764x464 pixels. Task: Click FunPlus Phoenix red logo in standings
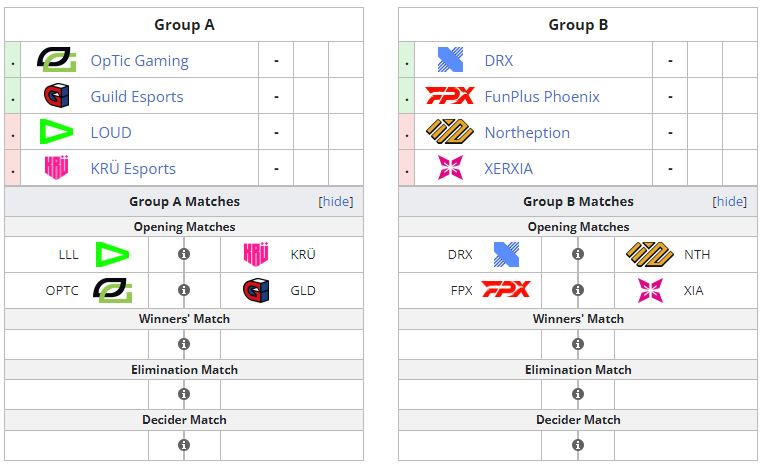tap(450, 96)
